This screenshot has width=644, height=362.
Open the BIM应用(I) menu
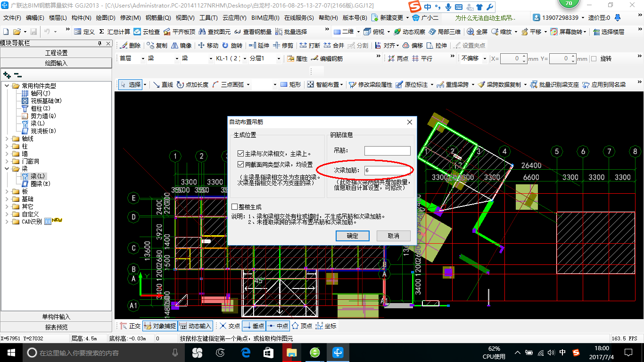coord(265,18)
